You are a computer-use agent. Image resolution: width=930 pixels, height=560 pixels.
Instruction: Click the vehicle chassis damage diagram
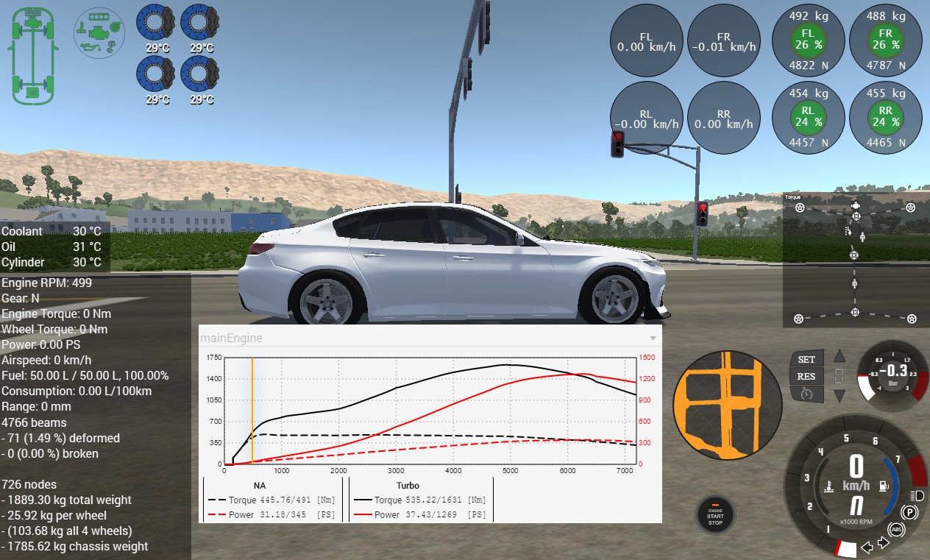coord(32,54)
